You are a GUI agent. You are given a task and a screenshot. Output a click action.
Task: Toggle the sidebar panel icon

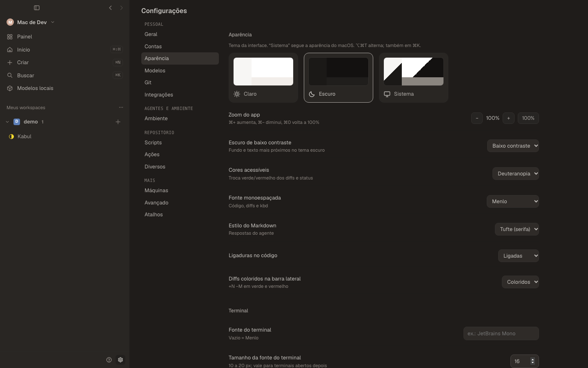click(x=37, y=8)
